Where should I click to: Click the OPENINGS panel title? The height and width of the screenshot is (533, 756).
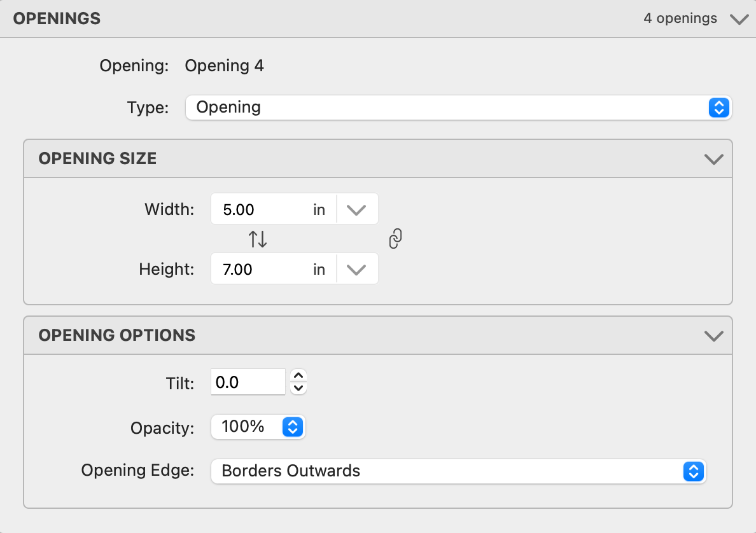(x=57, y=18)
